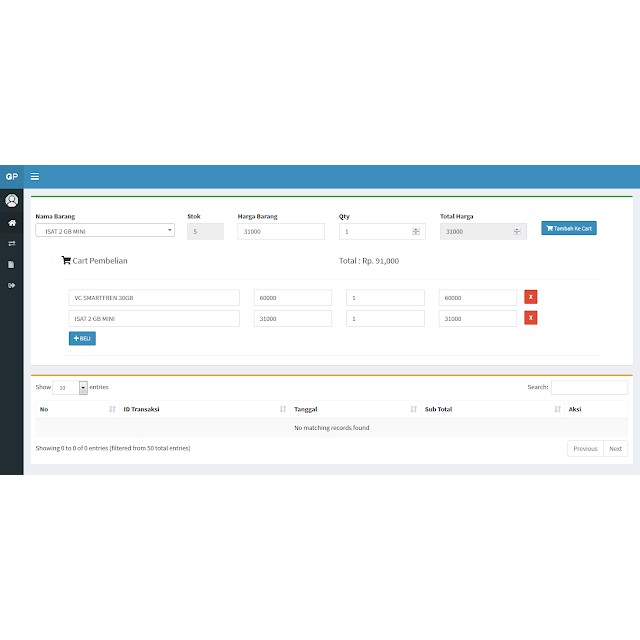Click the Harga Barang input field
Viewport: 640px width, 640px height.
[x=281, y=231]
